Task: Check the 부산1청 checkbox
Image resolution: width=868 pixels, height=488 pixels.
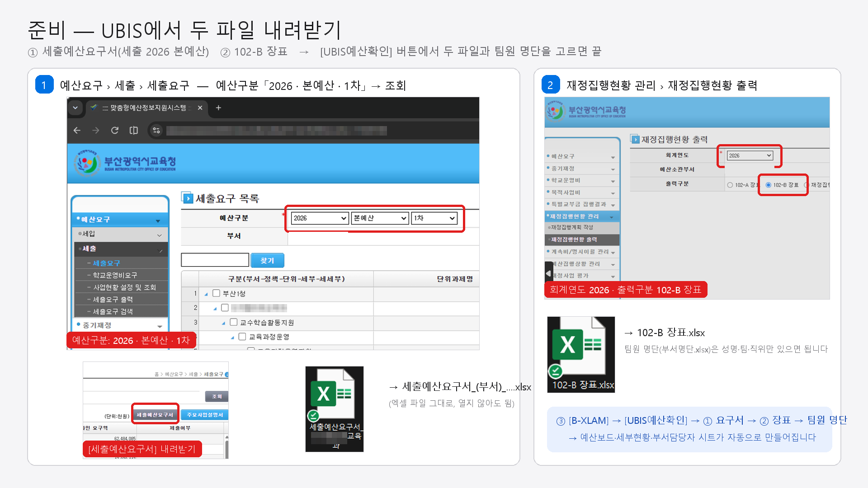Action: point(216,293)
